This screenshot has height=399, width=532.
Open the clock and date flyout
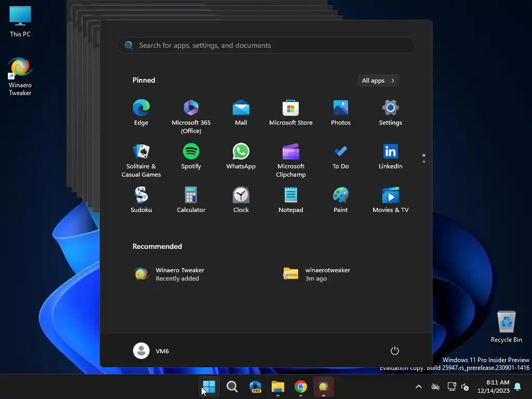point(494,387)
